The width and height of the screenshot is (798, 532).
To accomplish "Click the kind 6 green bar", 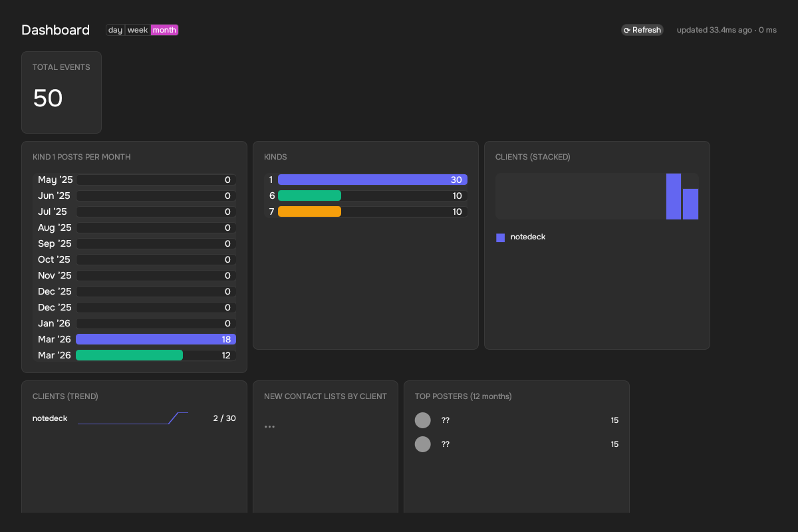I will tap(309, 196).
